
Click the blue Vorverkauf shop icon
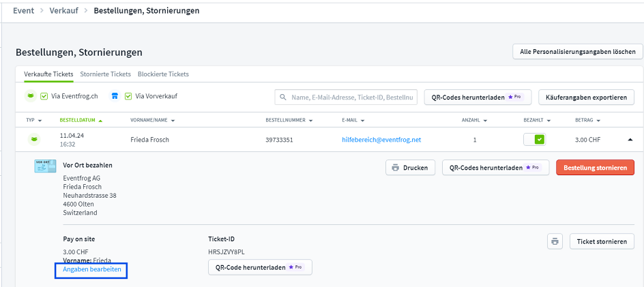(x=115, y=97)
